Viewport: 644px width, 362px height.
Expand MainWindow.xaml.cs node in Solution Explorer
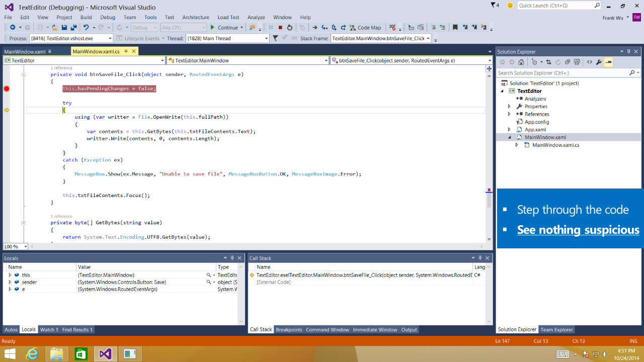pyautogui.click(x=517, y=145)
